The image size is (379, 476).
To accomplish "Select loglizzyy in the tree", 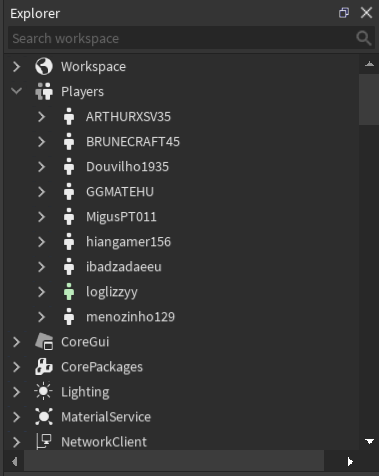I will click(112, 292).
